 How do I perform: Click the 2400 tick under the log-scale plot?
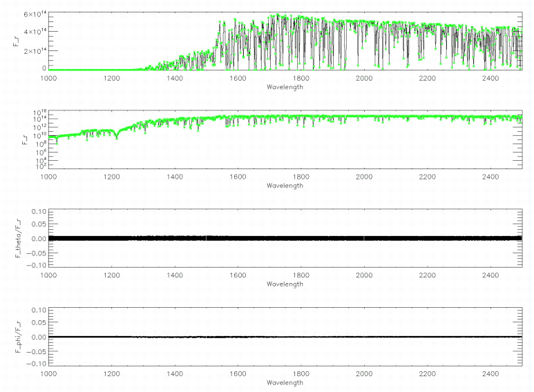[490, 177]
